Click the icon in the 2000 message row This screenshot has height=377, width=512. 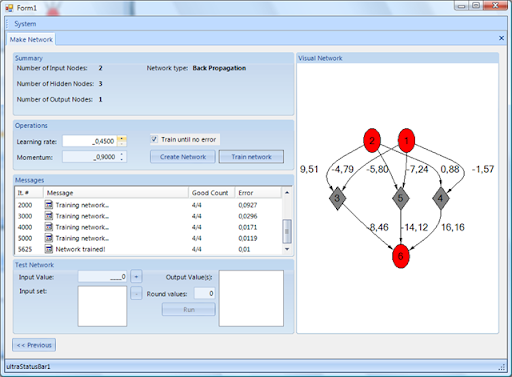[49, 205]
